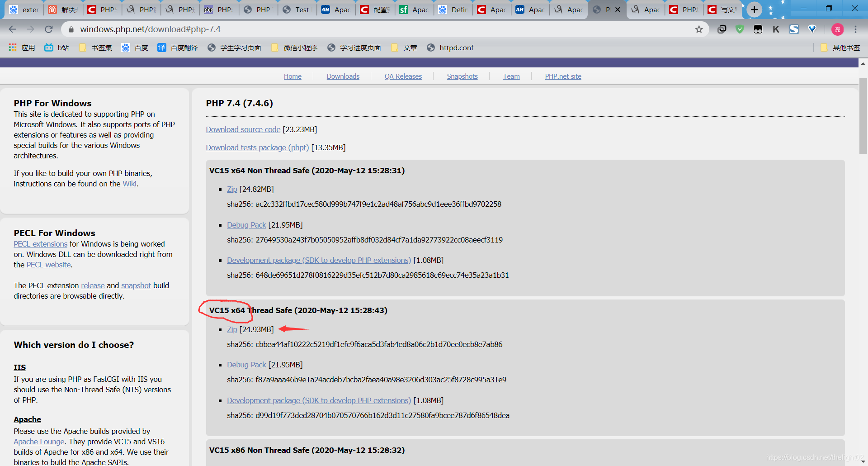
Task: Expand the 书签集 bookmark folder
Action: click(x=95, y=48)
